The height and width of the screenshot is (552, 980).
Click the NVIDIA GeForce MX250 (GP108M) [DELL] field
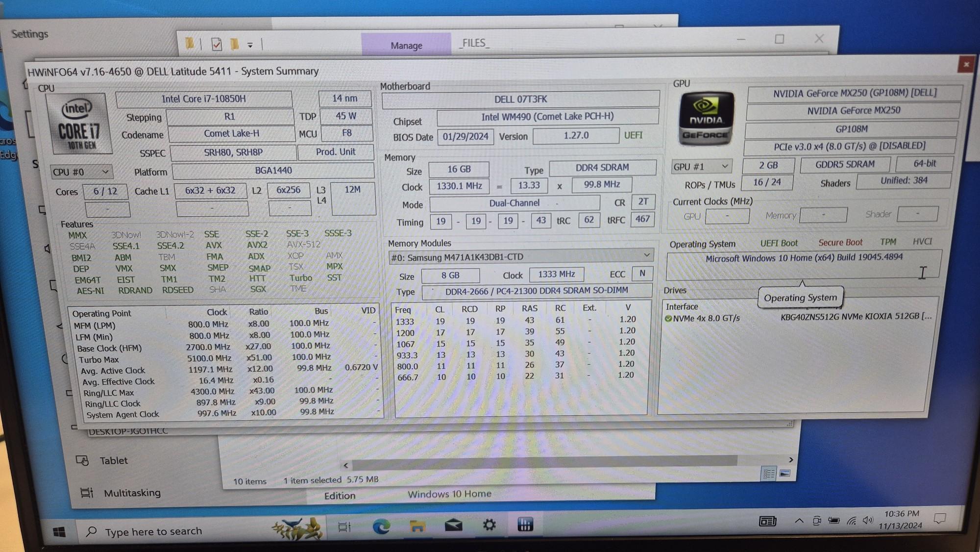[x=855, y=93]
